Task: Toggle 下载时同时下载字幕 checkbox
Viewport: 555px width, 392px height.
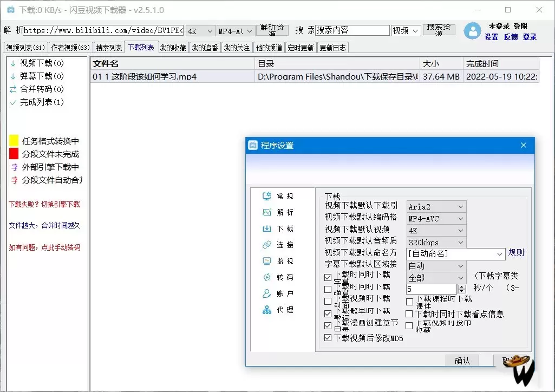Action: (x=328, y=277)
